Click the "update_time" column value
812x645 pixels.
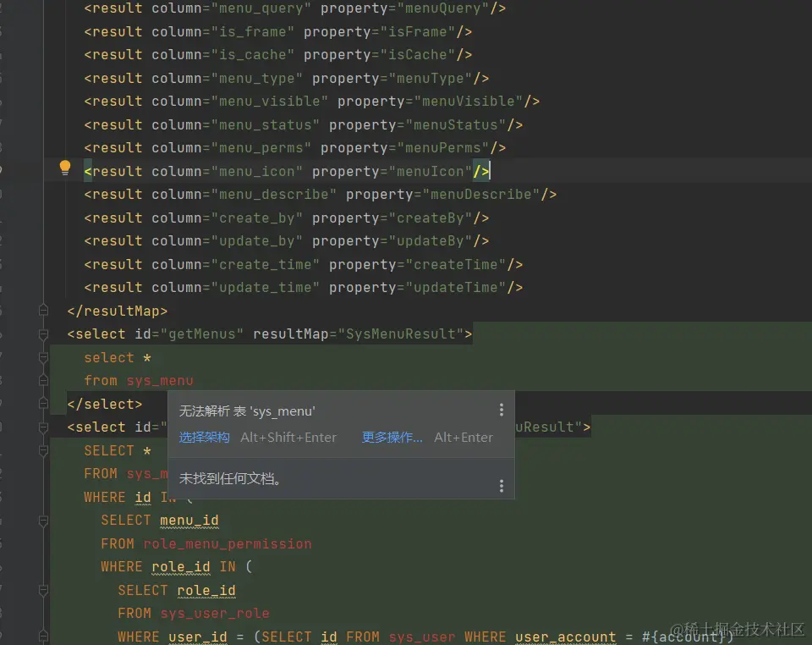[x=265, y=288]
